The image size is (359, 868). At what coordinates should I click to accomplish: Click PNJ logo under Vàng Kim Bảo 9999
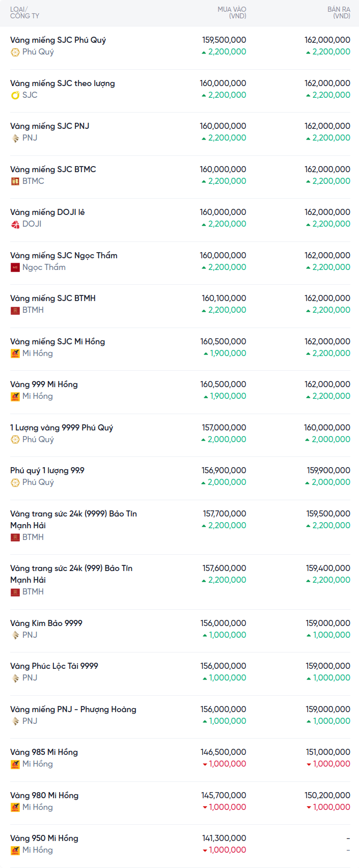pyautogui.click(x=15, y=635)
